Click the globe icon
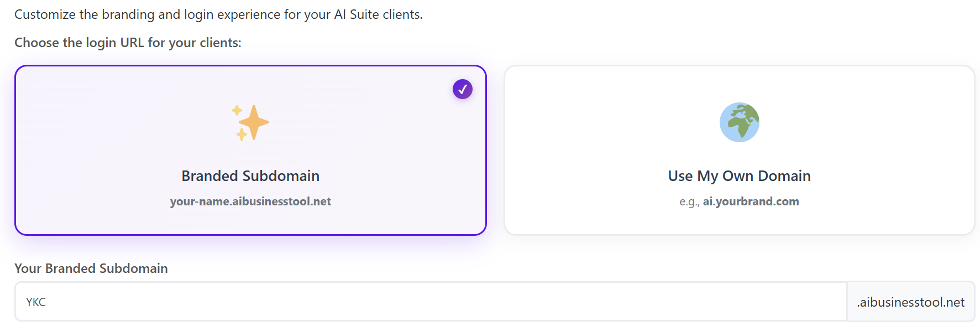The image size is (980, 331). pos(739,122)
